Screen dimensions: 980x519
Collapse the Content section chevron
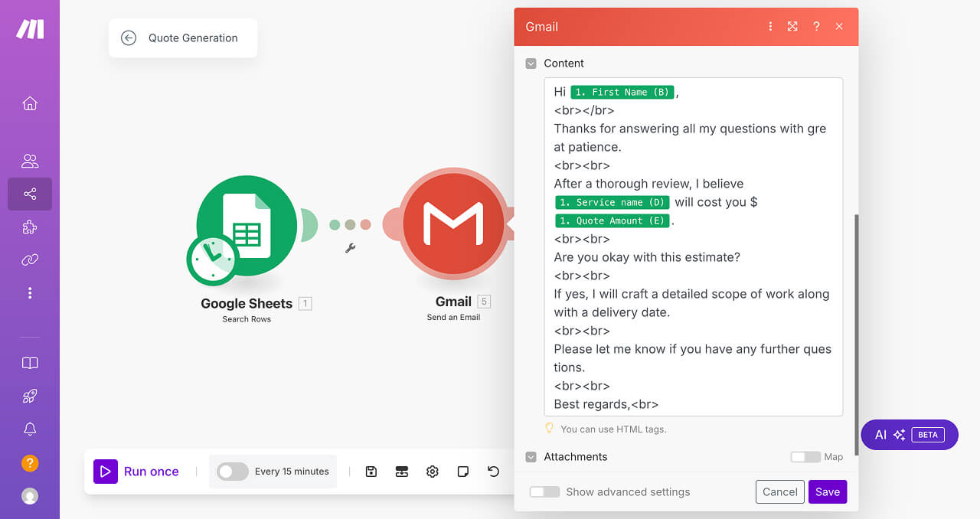531,64
